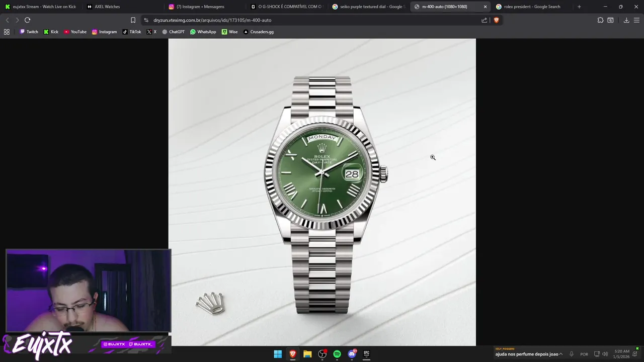Open the X bookmark

[x=151, y=32]
